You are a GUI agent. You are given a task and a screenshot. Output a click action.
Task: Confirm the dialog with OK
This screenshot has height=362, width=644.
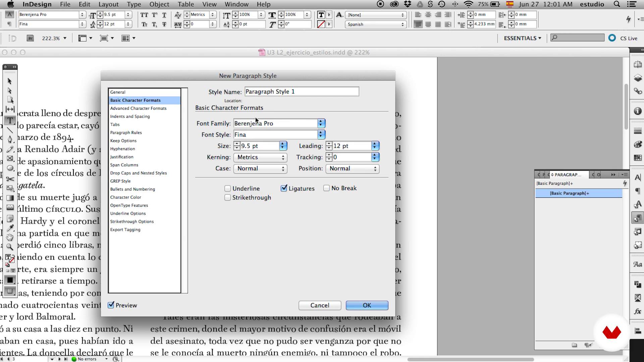point(367,305)
